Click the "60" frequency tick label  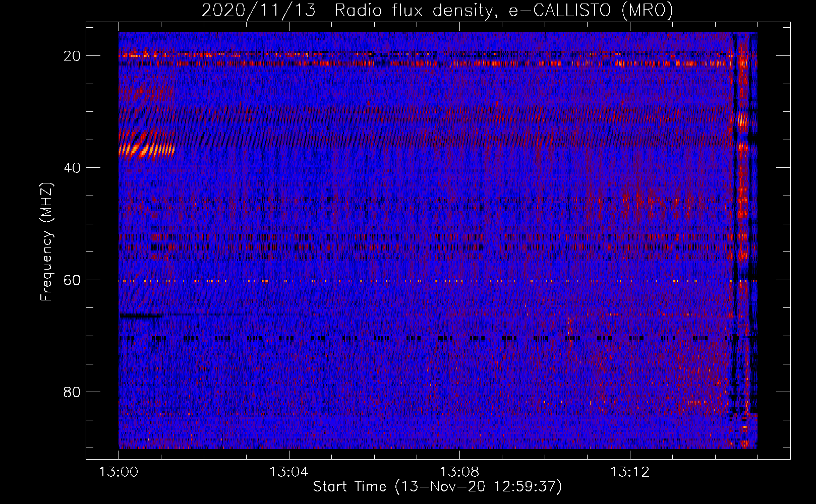(x=72, y=280)
